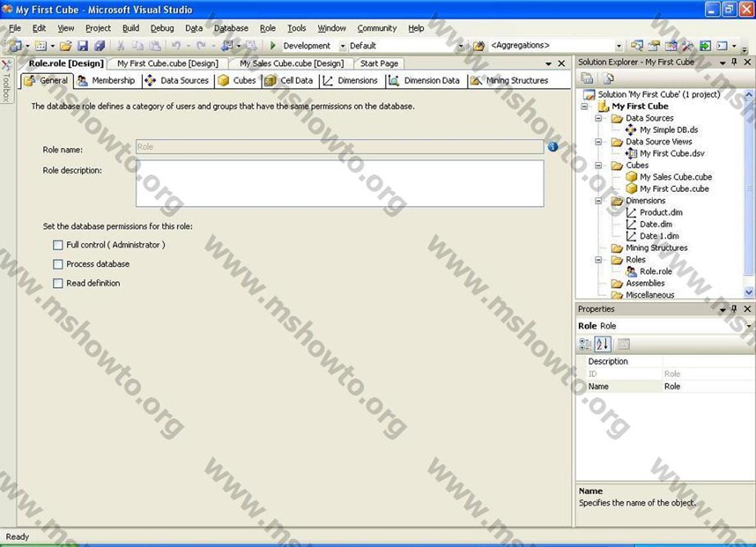Collapse the Roles folder node
This screenshot has width=756, height=547.
(599, 259)
